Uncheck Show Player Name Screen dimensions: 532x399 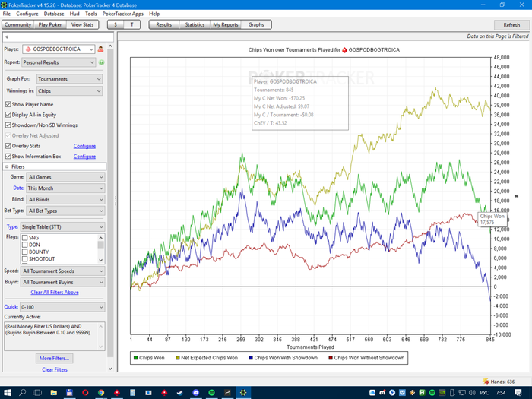tap(8, 104)
